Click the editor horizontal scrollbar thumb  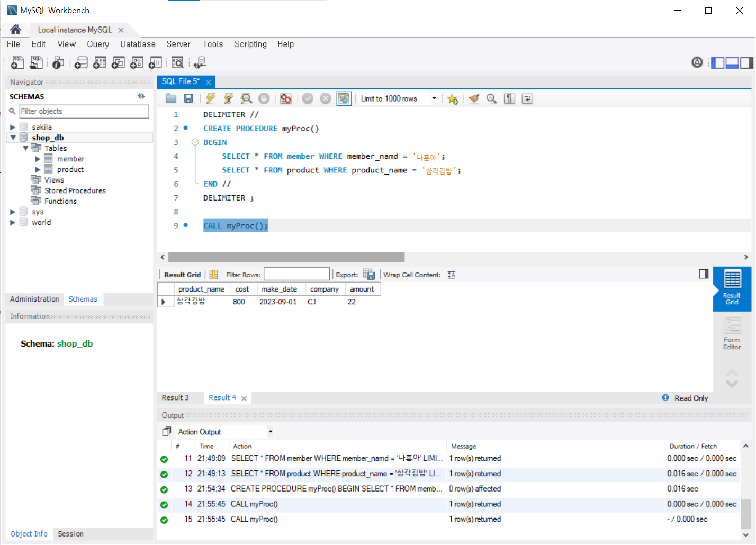click(x=286, y=257)
